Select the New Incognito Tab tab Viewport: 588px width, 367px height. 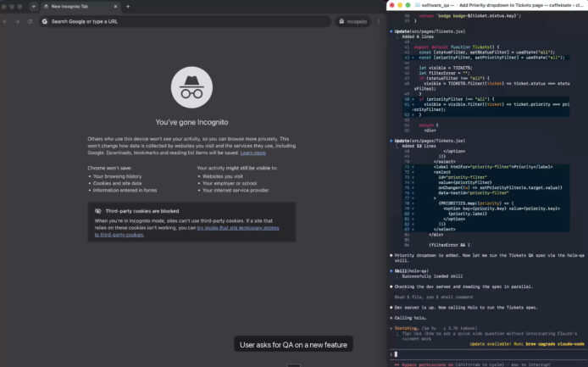tap(80, 7)
